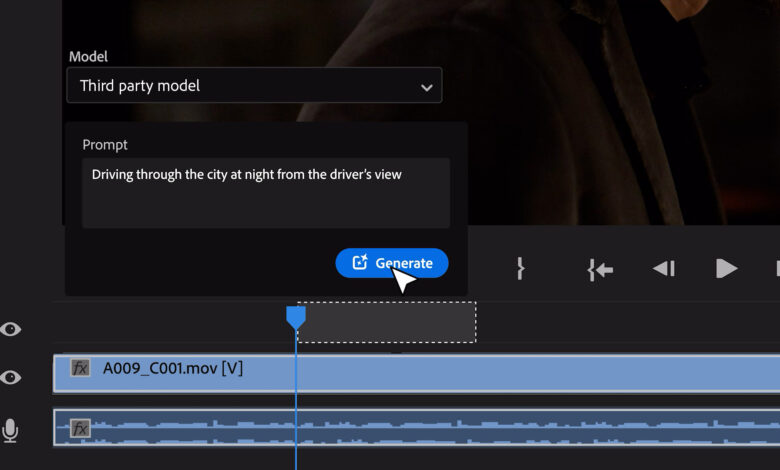Screen dimensions: 780x470
Task: Click the chevron arrow in Model dropdown
Action: (x=426, y=88)
